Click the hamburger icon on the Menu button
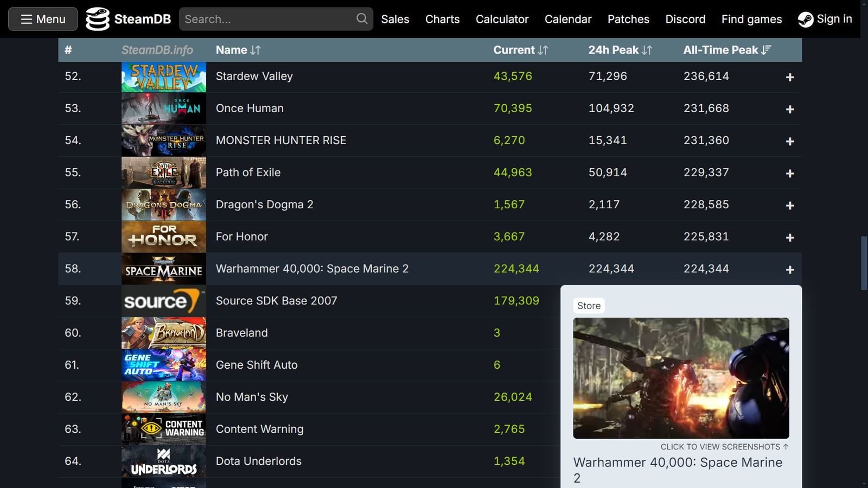868x488 pixels. click(x=25, y=18)
